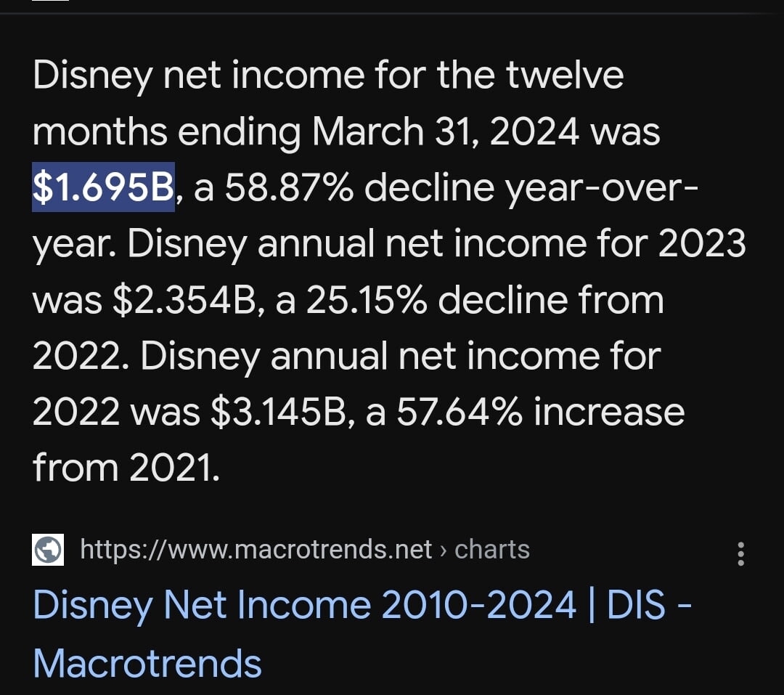This screenshot has width=784, height=695.
Task: Click the breadcrumb chevron before 'charts'
Action: (443, 550)
